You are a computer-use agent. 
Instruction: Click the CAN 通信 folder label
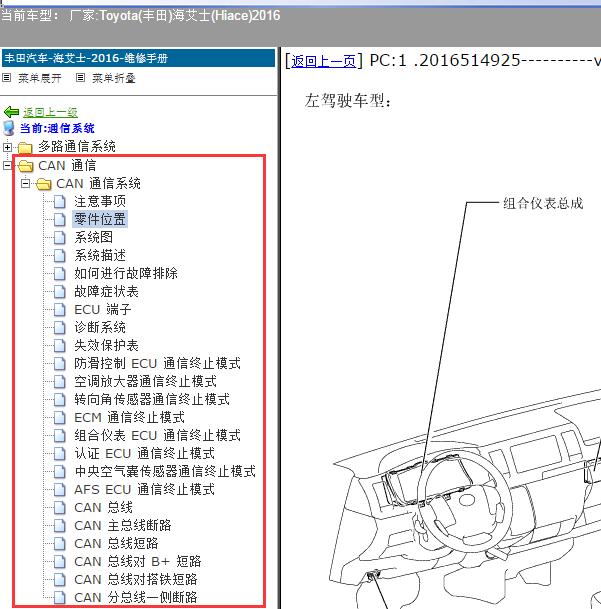pos(67,165)
